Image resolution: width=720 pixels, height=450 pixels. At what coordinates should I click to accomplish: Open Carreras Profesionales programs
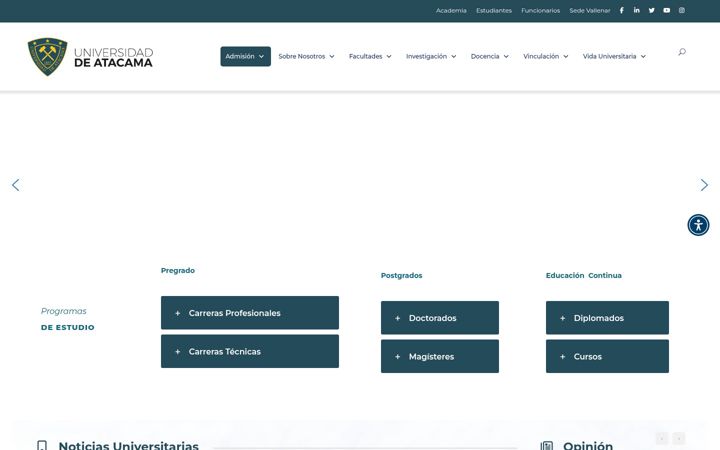(x=250, y=313)
